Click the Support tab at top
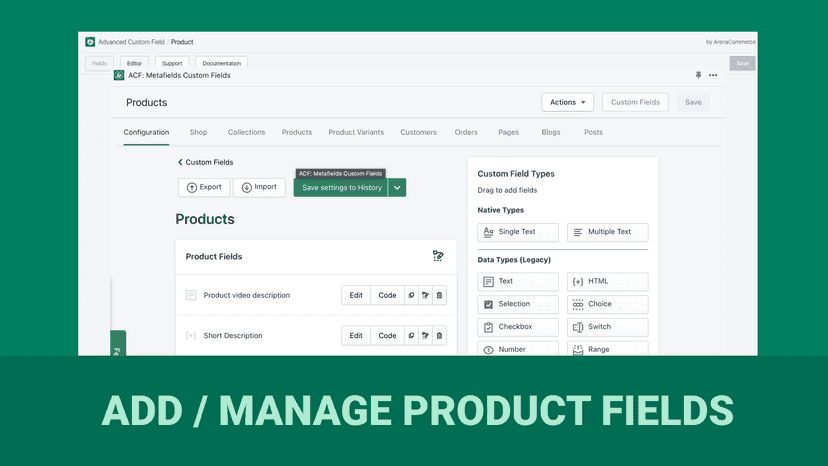Viewport: 828px width, 466px height. point(172,63)
